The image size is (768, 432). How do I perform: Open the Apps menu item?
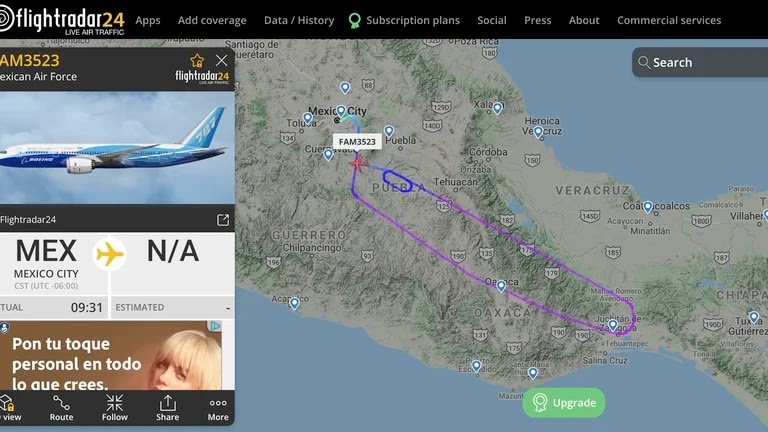(x=147, y=20)
